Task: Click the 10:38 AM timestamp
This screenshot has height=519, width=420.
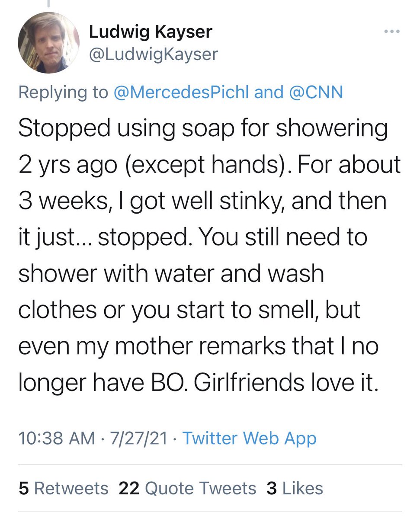Action: pyautogui.click(x=56, y=438)
